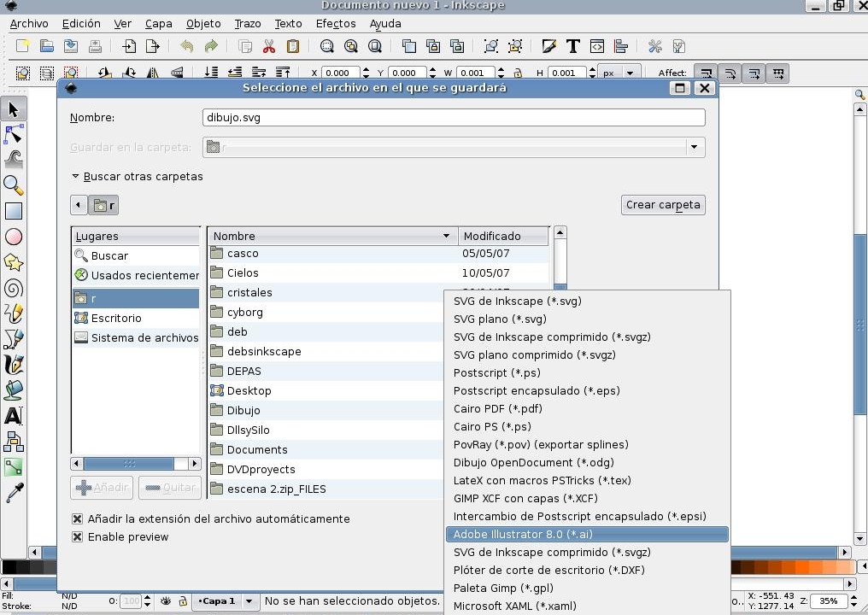Increase the X coordinate stepper

[366, 69]
